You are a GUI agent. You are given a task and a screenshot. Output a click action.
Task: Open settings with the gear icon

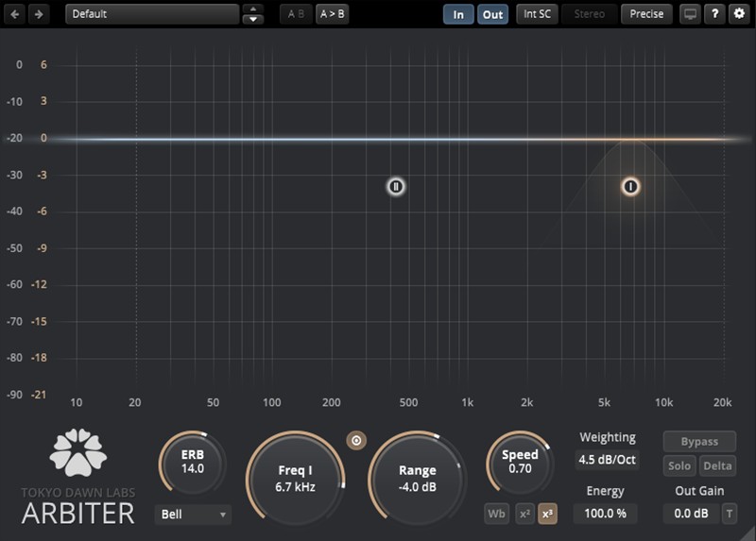coord(739,14)
